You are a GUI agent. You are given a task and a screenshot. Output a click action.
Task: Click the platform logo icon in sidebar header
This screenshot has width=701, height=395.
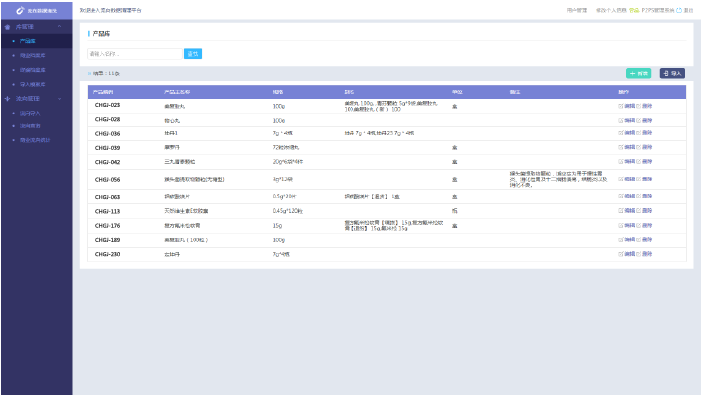(x=20, y=10)
